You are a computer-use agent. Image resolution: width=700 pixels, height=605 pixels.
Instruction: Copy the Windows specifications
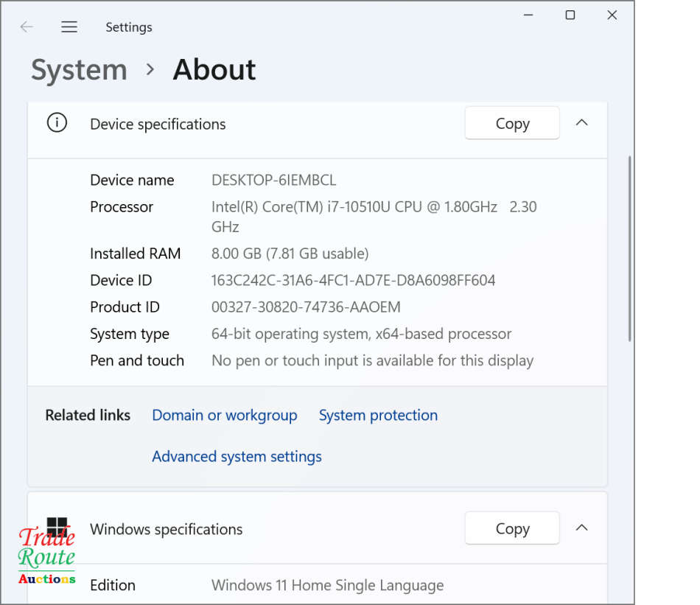coord(512,529)
